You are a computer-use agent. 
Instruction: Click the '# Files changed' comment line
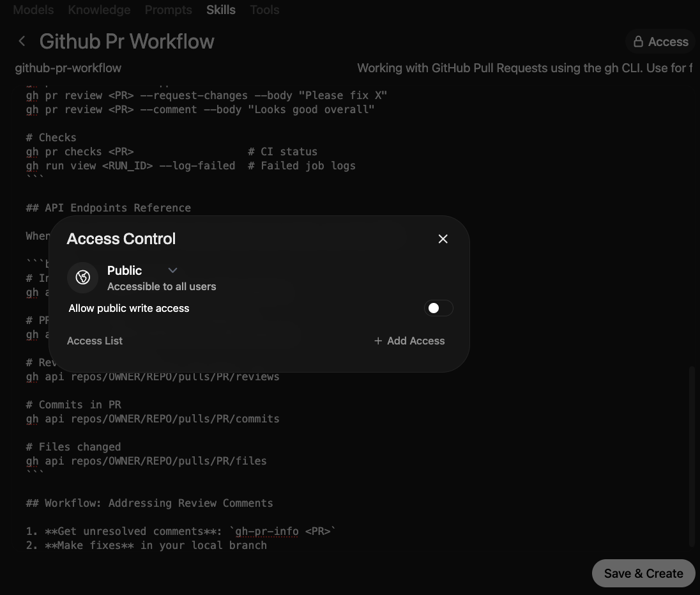point(73,447)
